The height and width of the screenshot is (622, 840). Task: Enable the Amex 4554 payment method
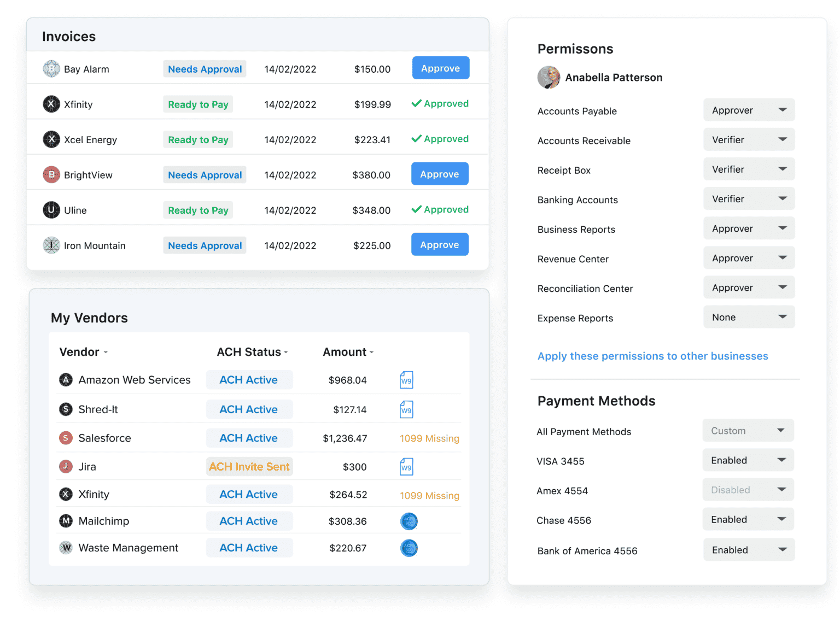(x=748, y=490)
